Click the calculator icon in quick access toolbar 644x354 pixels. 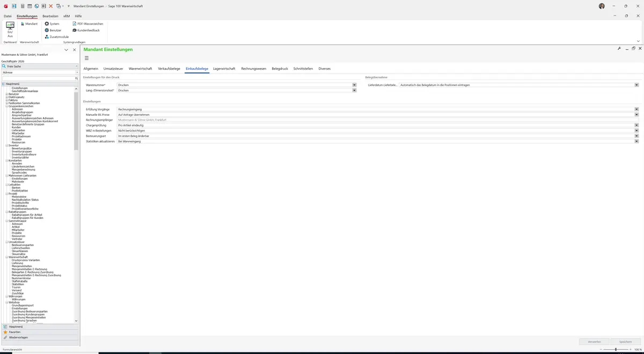pyautogui.click(x=22, y=6)
